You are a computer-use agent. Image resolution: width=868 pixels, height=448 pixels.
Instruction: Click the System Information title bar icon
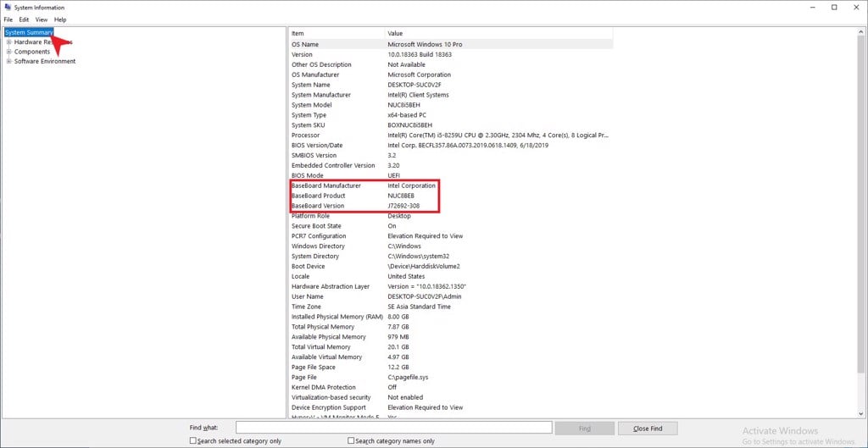pyautogui.click(x=7, y=7)
